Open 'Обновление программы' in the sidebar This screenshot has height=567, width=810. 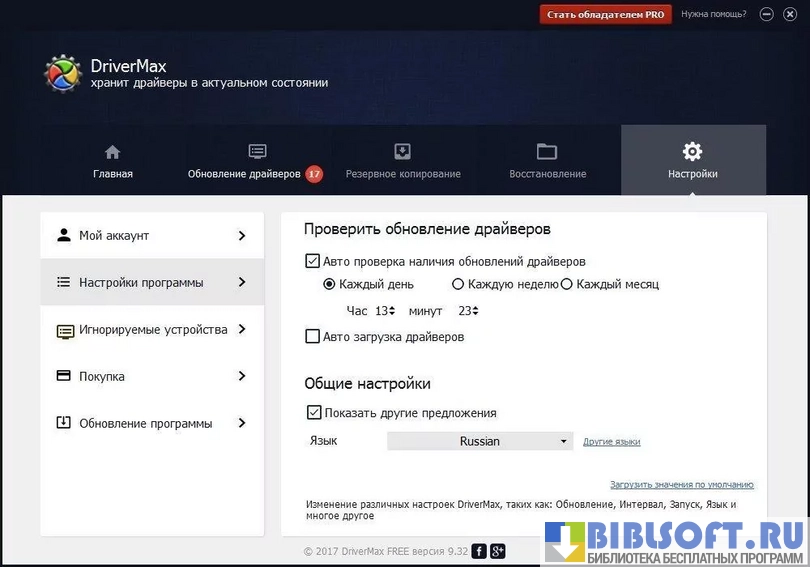[152, 423]
